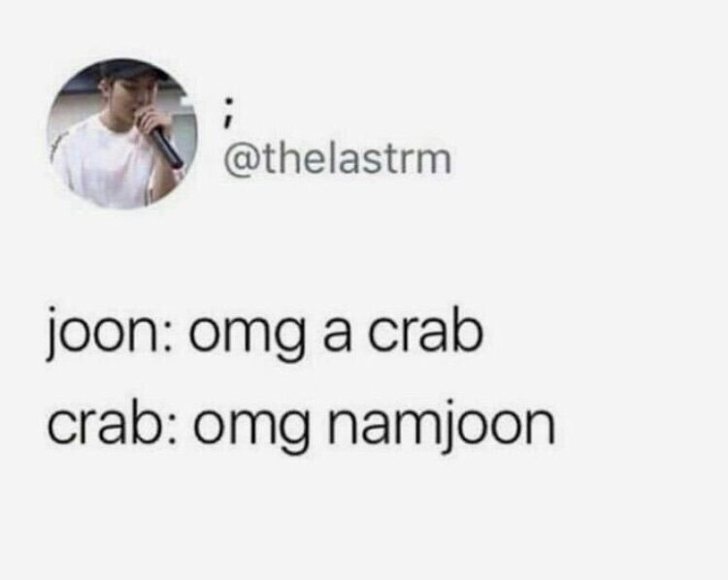This screenshot has height=580, width=728.
Task: Select the tweet line "crab: omg namjoon"
Action: (301, 425)
